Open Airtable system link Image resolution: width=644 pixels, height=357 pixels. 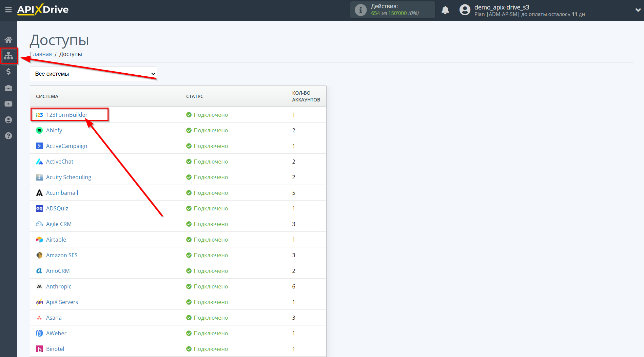(x=56, y=240)
